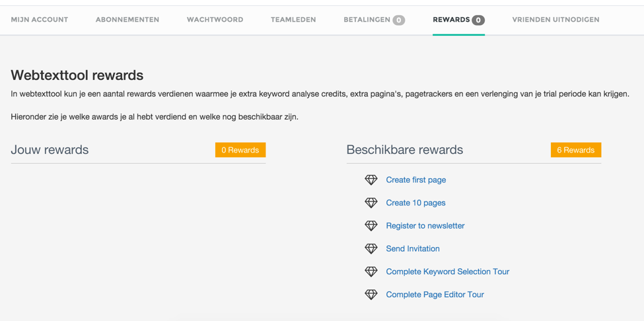Select the Rewards tab
Viewport: 644px width, 321px height.
click(x=458, y=20)
